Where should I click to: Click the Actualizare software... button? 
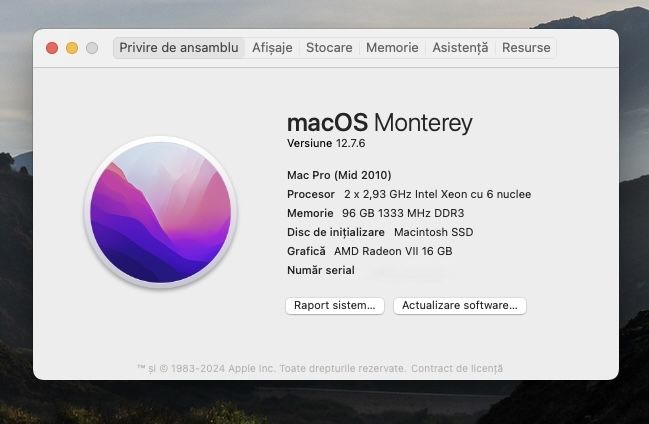[460, 306]
